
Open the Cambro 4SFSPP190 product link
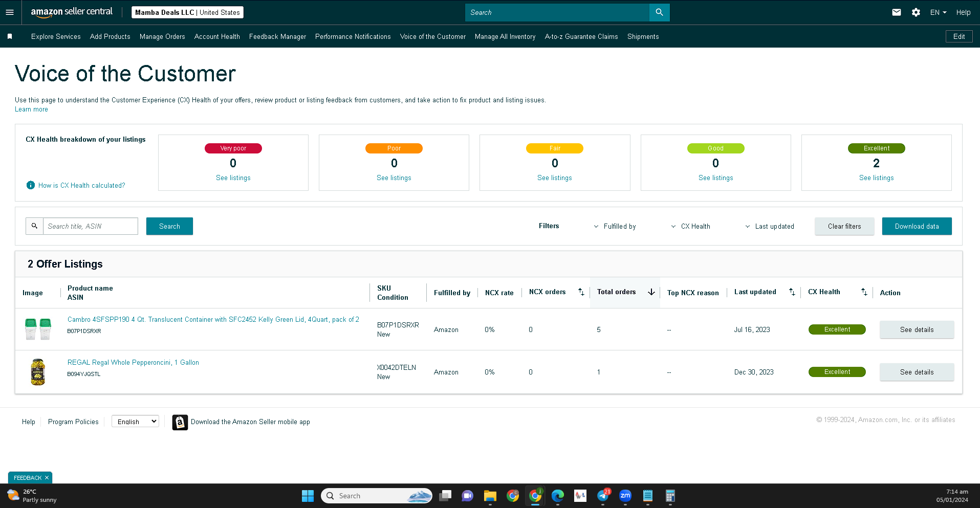pos(213,319)
